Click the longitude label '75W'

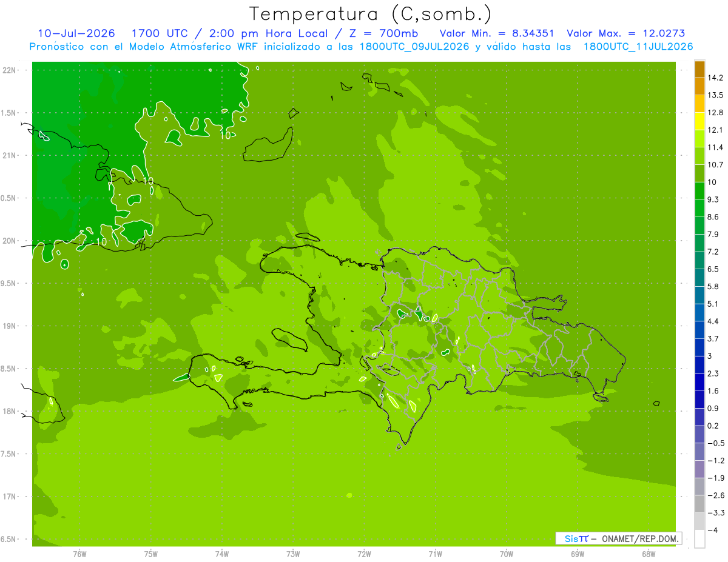150,554
